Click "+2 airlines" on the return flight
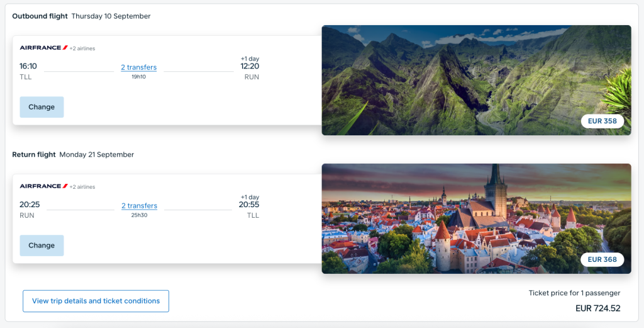 click(82, 187)
